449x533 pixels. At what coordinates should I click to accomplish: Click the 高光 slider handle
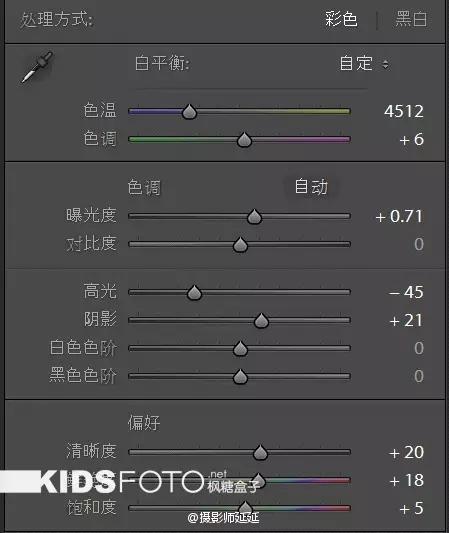pyautogui.click(x=194, y=293)
